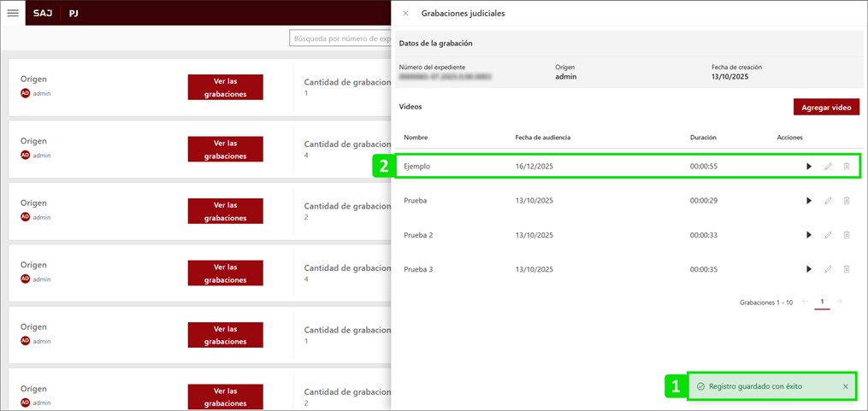The image size is (868, 411).
Task: Close the Grabaciones judiciales panel
Action: coord(405,14)
